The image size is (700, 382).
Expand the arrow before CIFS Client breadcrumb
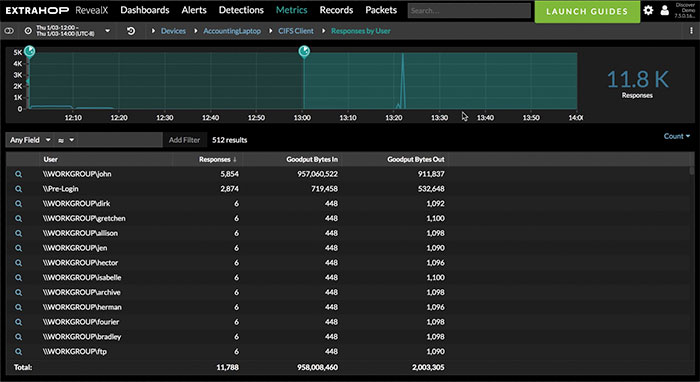pos(271,31)
